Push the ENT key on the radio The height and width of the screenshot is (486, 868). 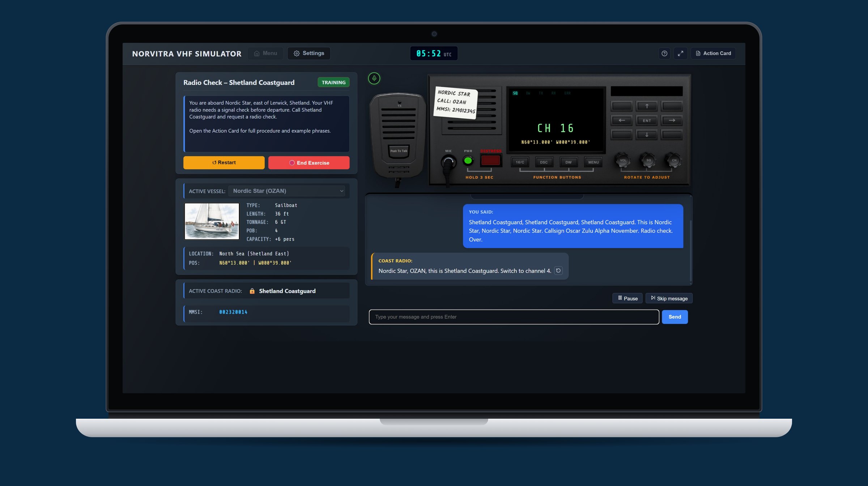tap(647, 120)
